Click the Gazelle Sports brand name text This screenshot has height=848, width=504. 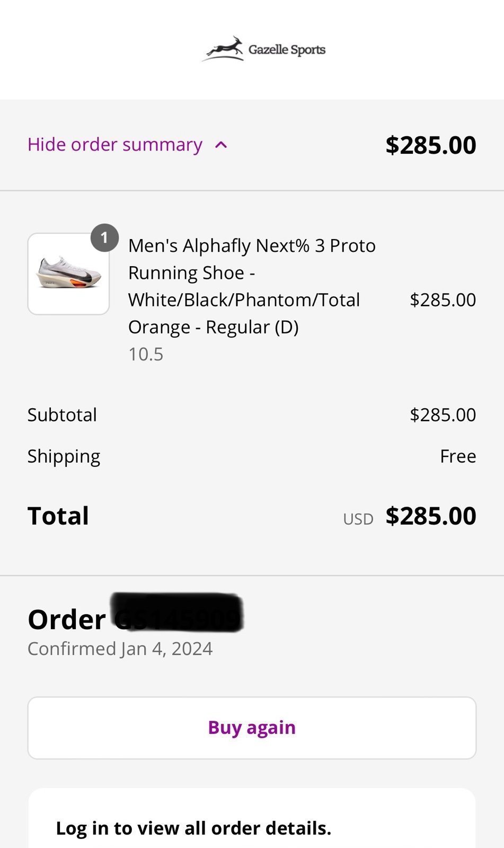287,50
